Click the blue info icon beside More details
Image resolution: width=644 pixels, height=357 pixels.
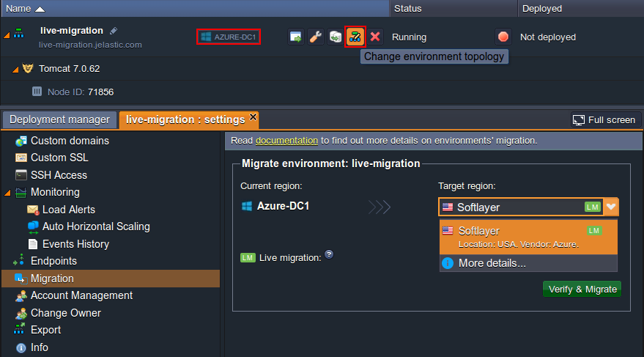point(448,263)
